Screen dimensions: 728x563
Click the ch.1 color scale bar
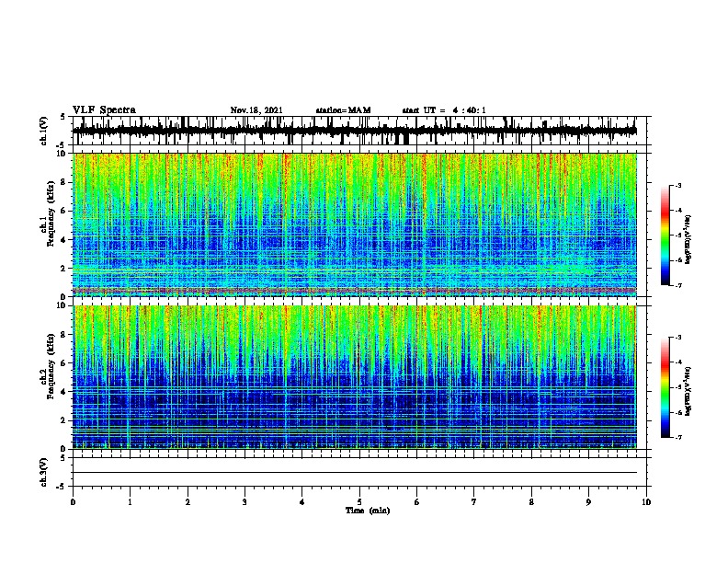point(665,236)
